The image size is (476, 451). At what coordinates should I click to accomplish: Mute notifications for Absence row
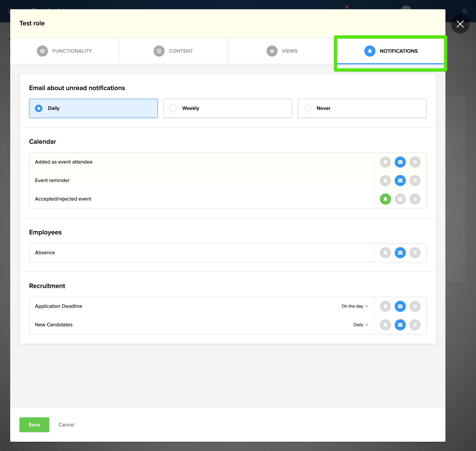pyautogui.click(x=415, y=253)
